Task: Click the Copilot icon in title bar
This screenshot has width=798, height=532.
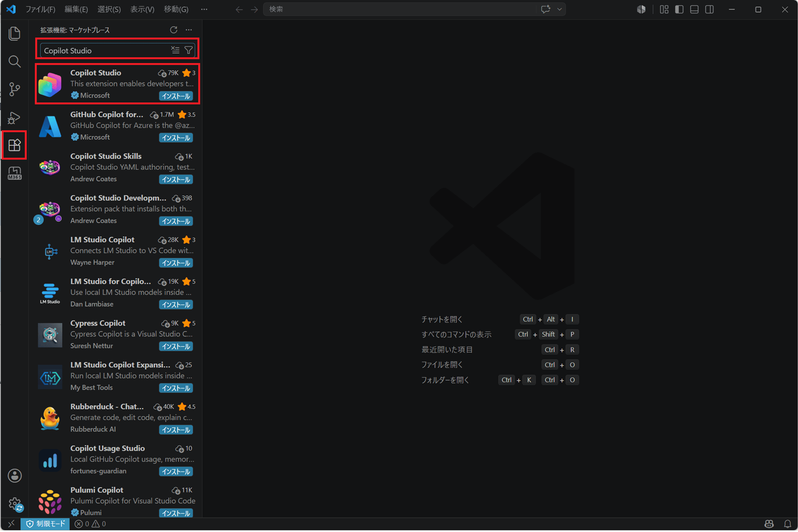Action: pyautogui.click(x=641, y=10)
